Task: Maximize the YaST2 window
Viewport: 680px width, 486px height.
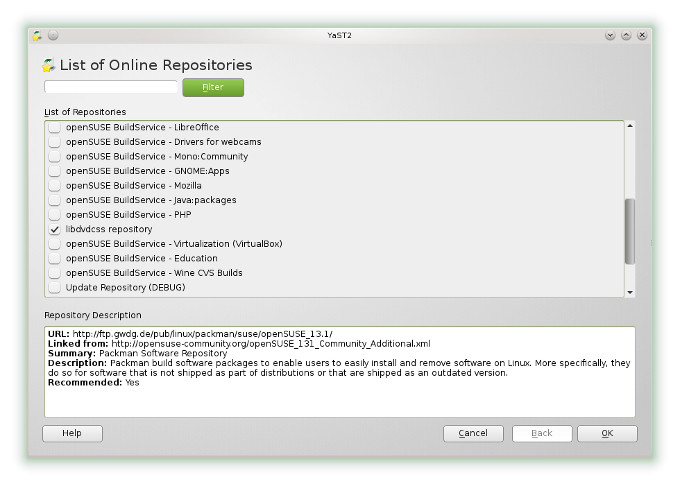Action: tap(626, 35)
